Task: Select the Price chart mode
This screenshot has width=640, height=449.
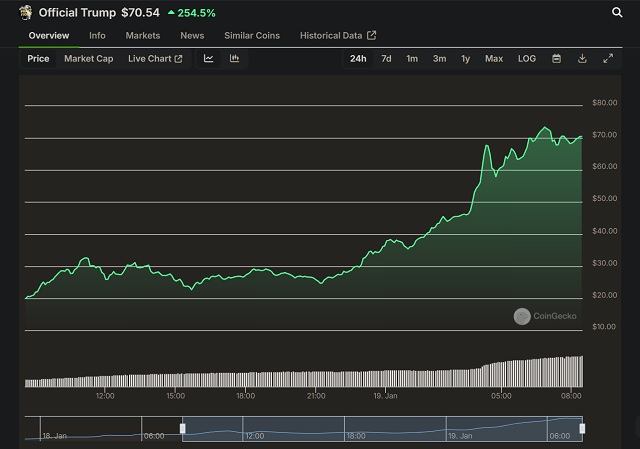Action: point(38,59)
